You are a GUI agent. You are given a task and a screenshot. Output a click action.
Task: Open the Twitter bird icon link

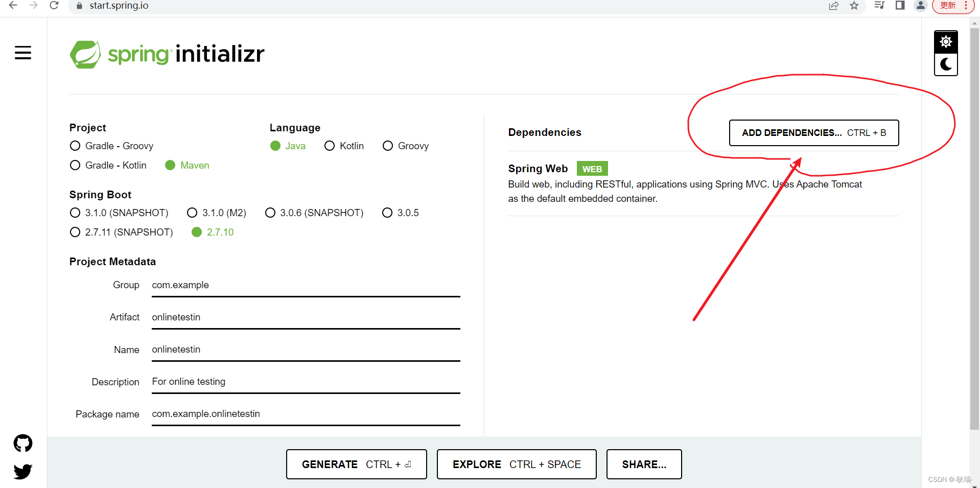(x=23, y=471)
